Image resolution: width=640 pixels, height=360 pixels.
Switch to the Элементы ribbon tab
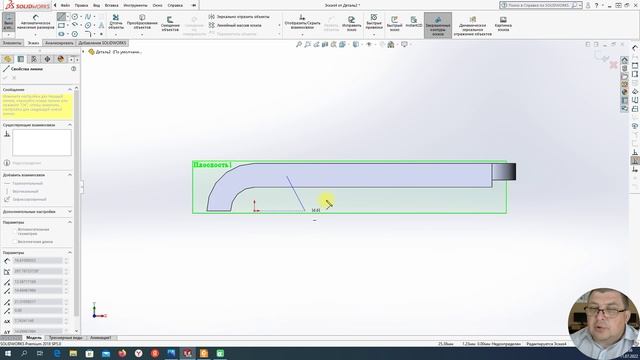click(11, 43)
